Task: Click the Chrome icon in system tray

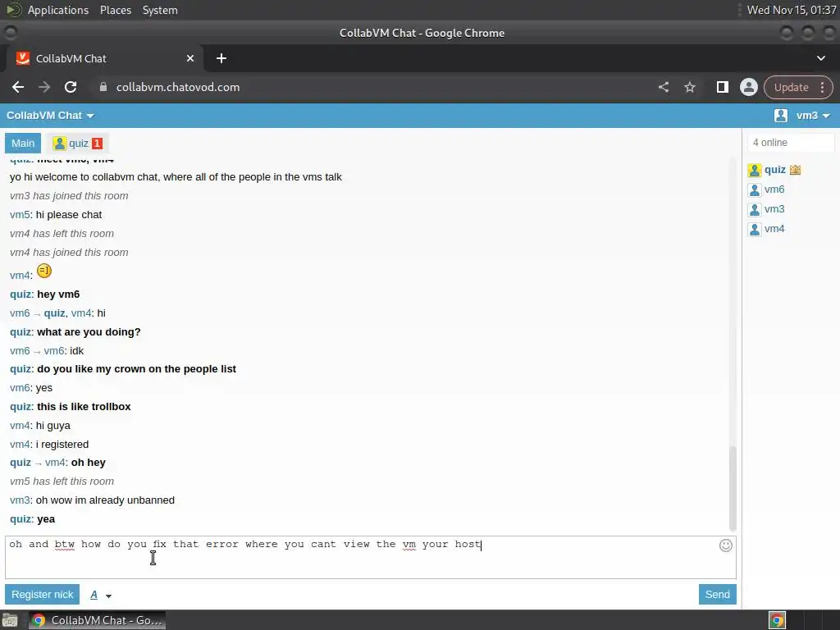Action: pos(777,620)
